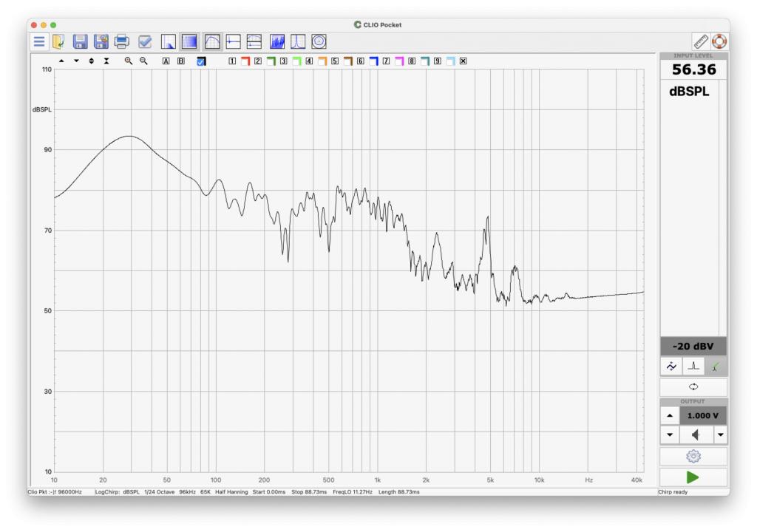Click the 56.36 input level readout

(693, 69)
